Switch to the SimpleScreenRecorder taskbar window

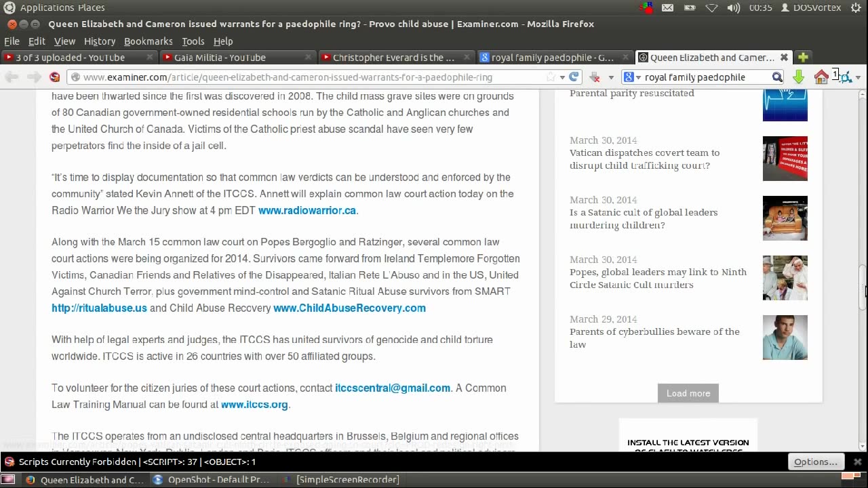342,480
